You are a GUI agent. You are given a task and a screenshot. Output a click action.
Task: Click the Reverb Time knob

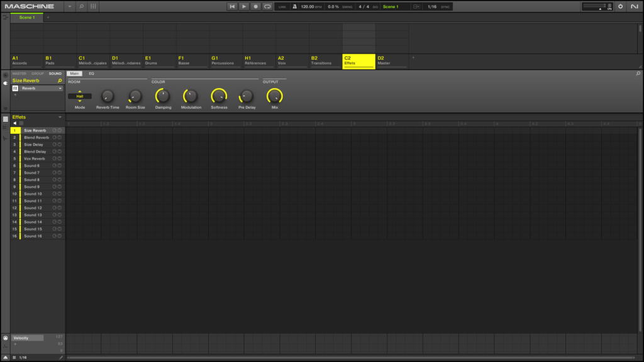(108, 96)
